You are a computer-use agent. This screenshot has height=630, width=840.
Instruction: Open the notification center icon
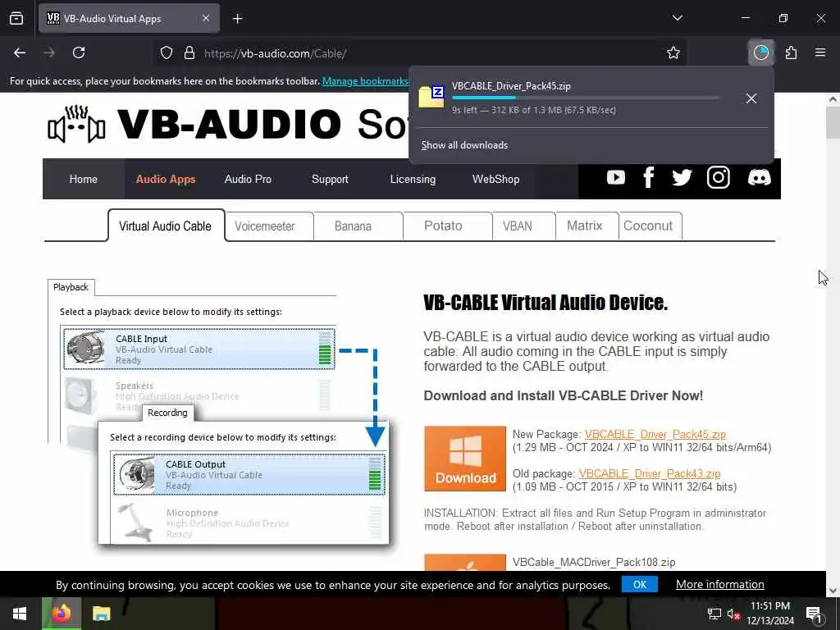813,614
